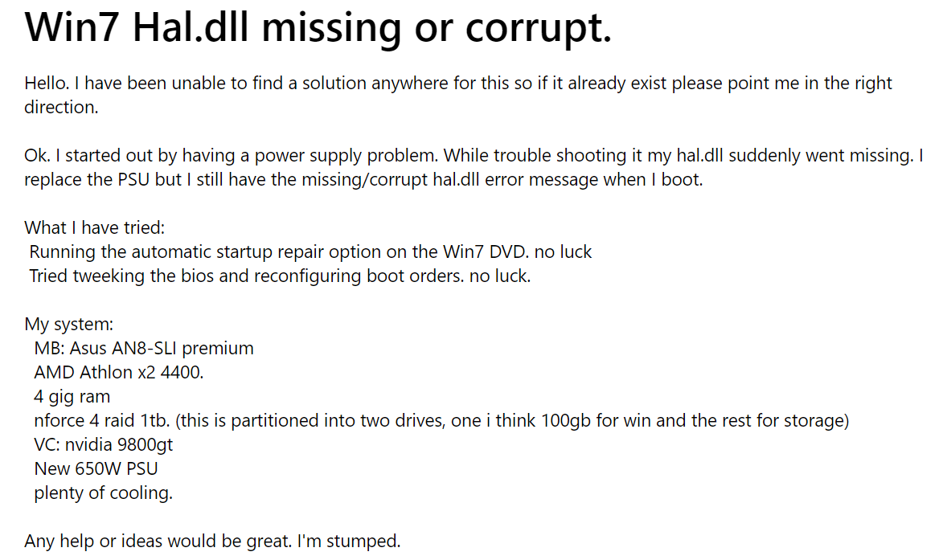Viewport: 947px width, 560px height.
Task: Click the 'What I have tried:' line
Action: point(94,227)
